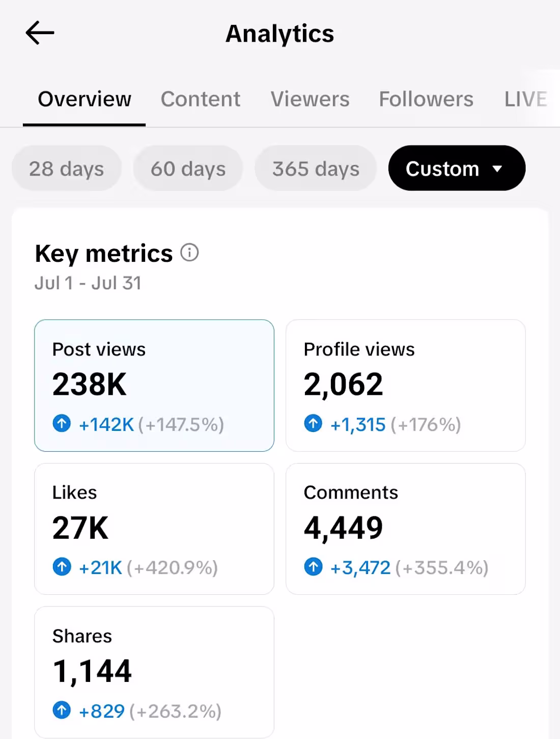This screenshot has height=739, width=560.
Task: Click the trend arrow icon on Profile views
Action: [313, 423]
